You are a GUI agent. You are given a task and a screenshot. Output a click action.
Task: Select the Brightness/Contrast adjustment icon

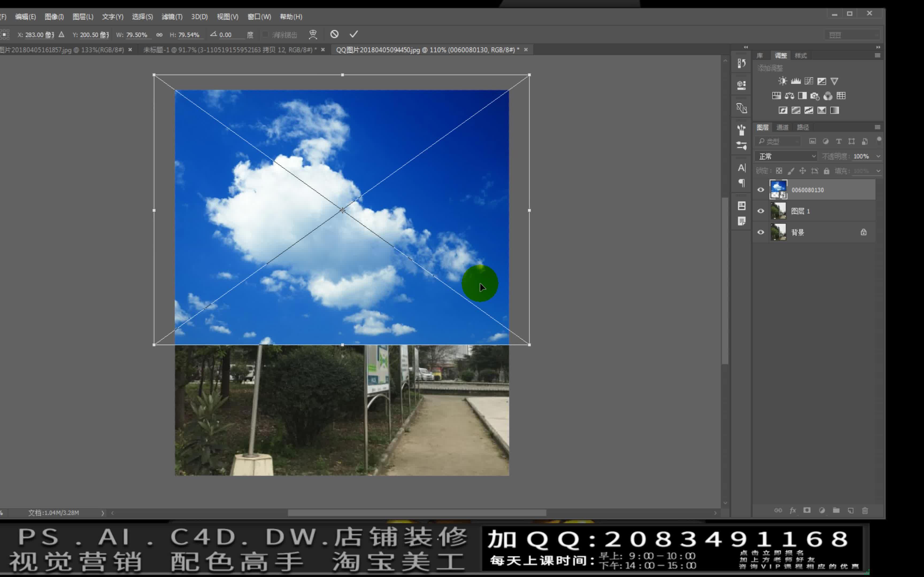click(783, 81)
